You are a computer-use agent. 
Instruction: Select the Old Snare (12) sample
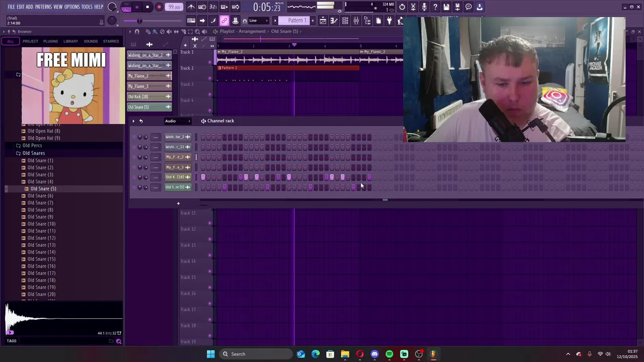click(41, 238)
